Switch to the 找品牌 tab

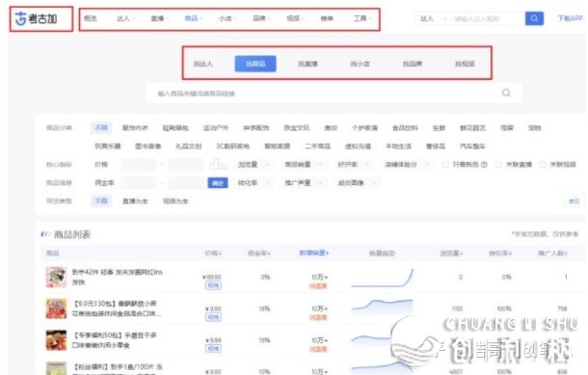click(413, 64)
